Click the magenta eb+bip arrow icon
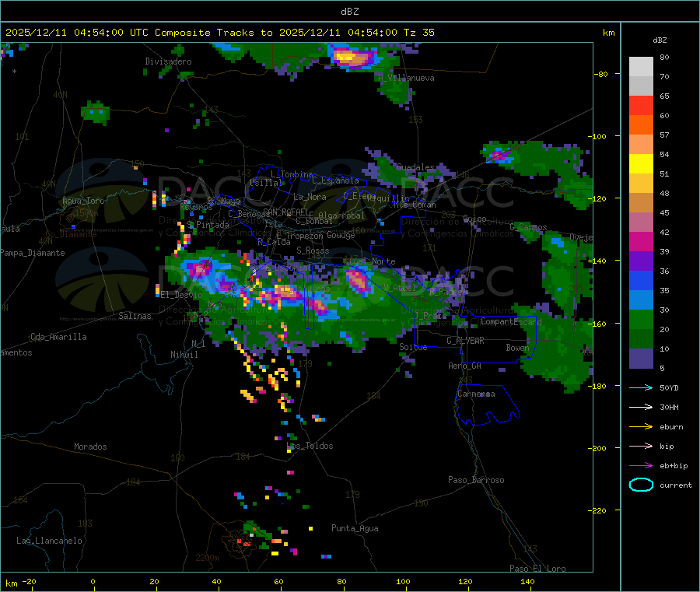Image resolution: width=700 pixels, height=592 pixels. pyautogui.click(x=641, y=466)
